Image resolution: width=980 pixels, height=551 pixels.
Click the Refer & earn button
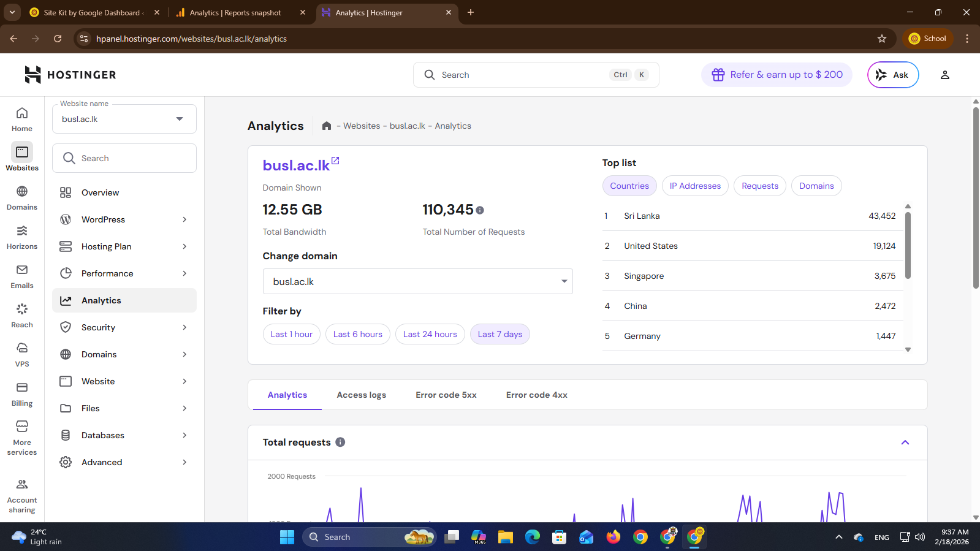(777, 75)
